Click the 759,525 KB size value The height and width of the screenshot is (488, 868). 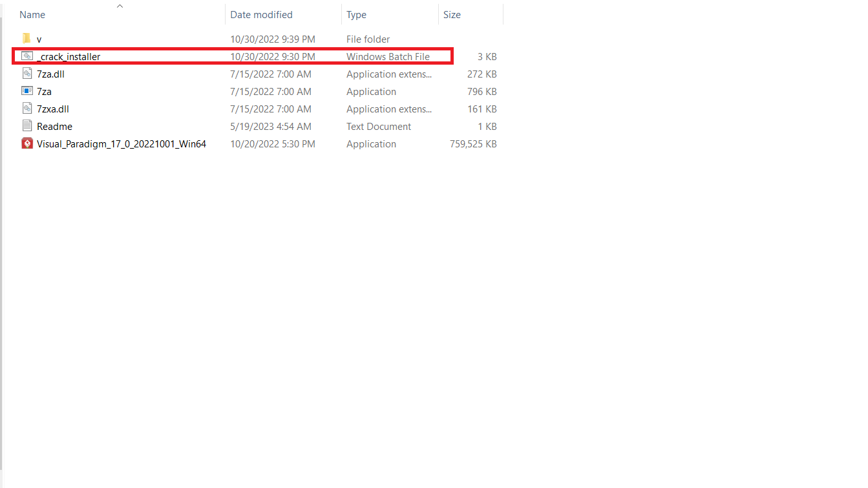473,143
